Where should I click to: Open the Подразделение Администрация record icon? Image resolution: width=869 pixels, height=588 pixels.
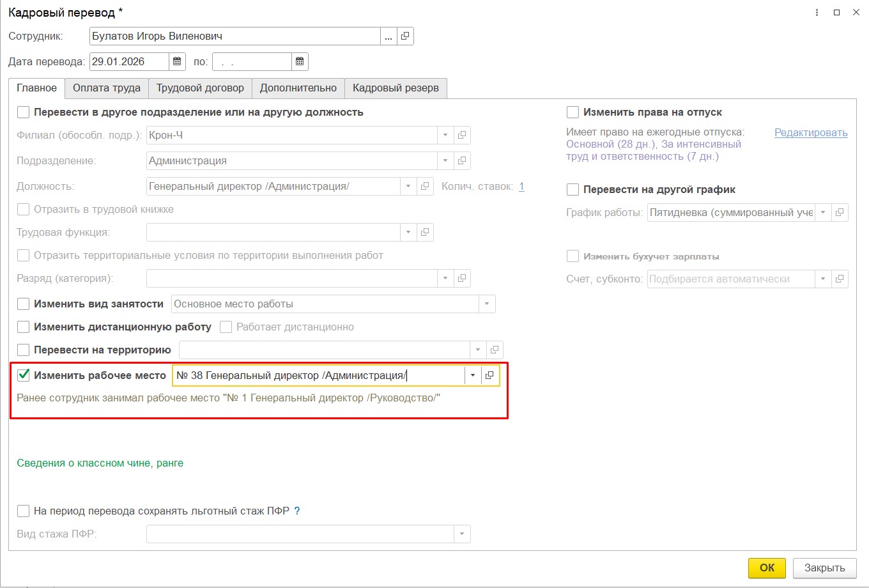point(462,161)
